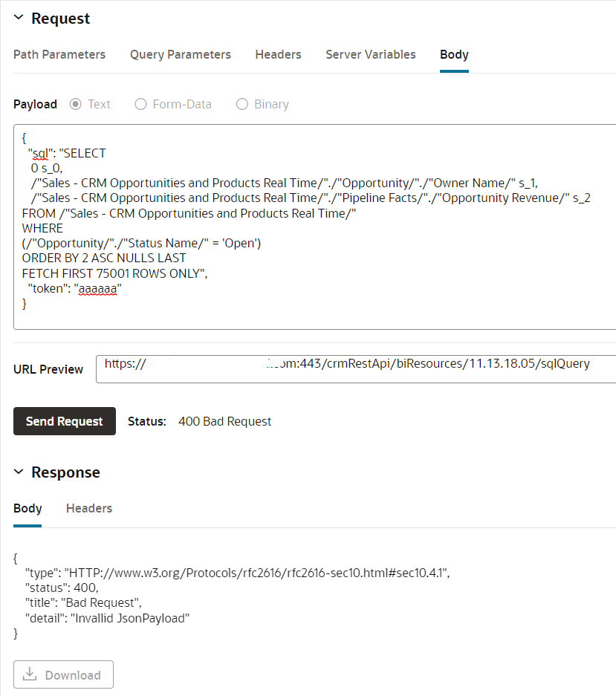
Task: Click the FROM clause payload line
Action: [189, 213]
